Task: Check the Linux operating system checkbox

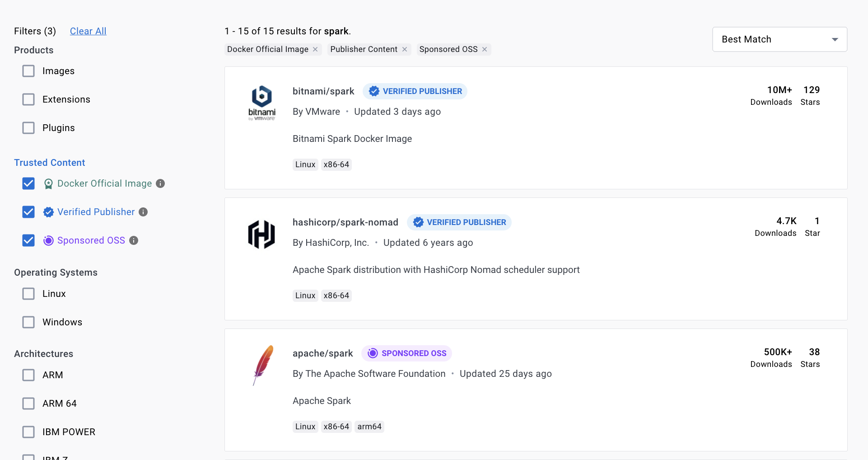Action: point(28,294)
